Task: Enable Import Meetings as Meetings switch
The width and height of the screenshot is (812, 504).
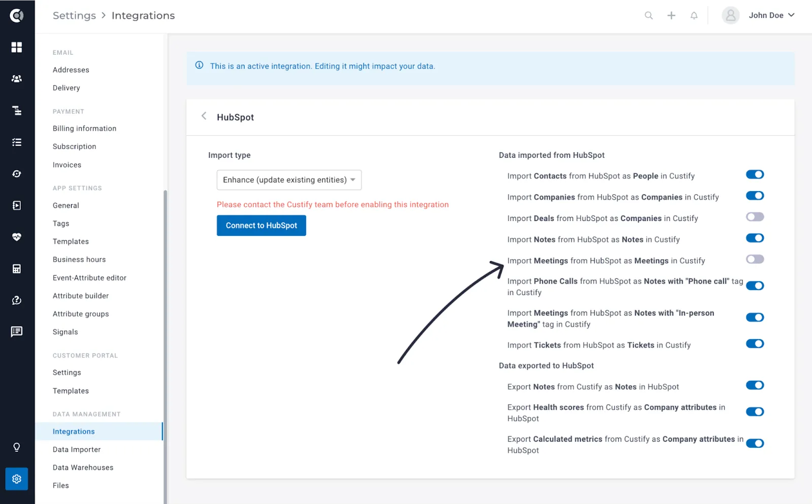Action: [755, 260]
